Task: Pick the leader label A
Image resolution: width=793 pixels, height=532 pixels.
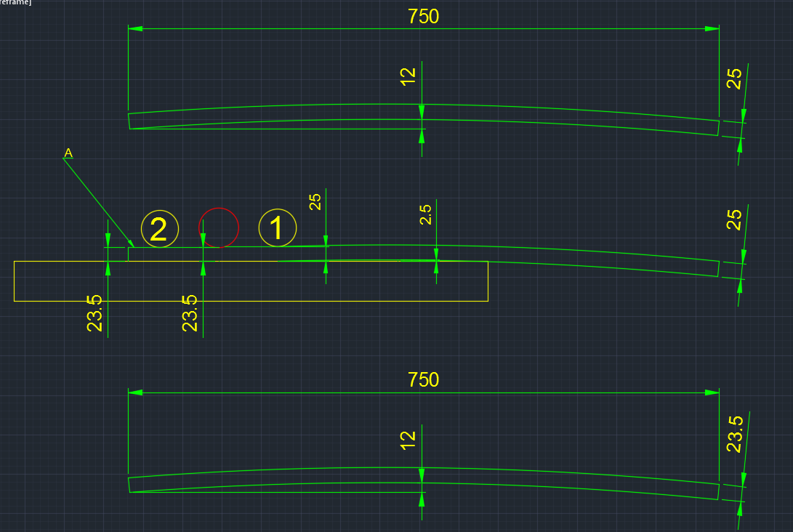Action: 68,153
